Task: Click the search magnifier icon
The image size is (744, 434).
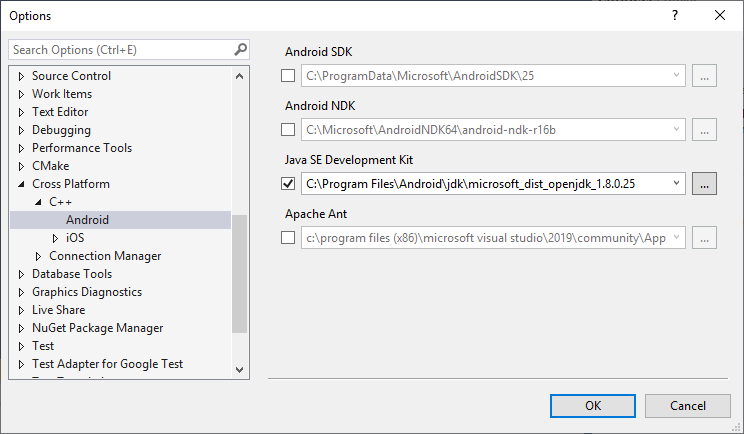Action: (x=240, y=49)
